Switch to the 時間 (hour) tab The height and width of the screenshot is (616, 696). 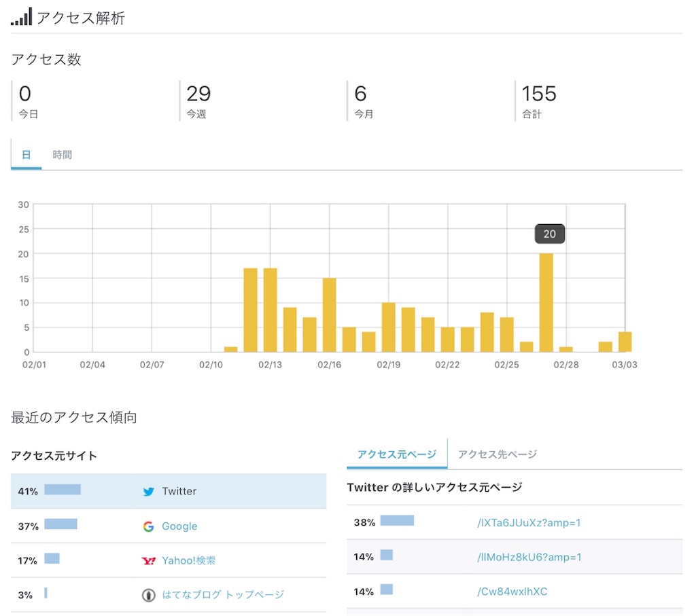[x=62, y=155]
